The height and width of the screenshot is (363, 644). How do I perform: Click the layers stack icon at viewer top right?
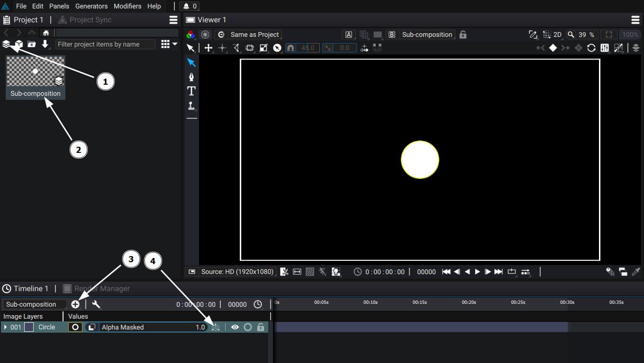[636, 48]
